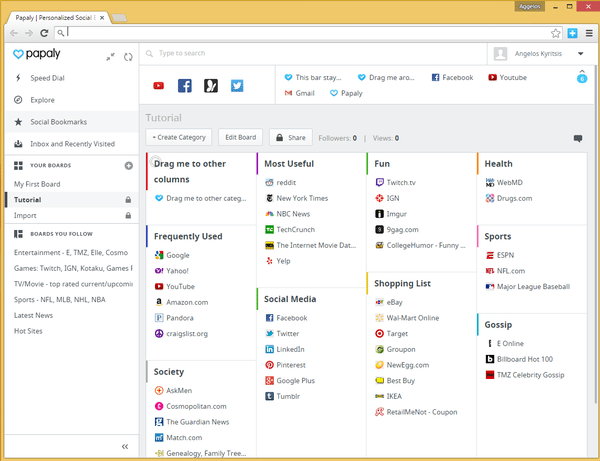Click the red color bar of Drag me category

147,171
